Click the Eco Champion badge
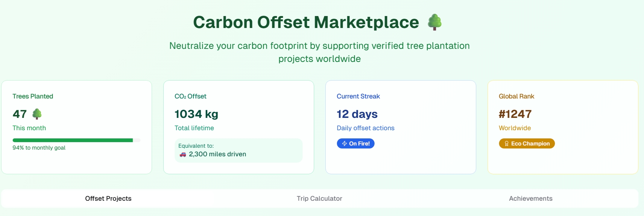This screenshot has height=216, width=644. coord(527,144)
